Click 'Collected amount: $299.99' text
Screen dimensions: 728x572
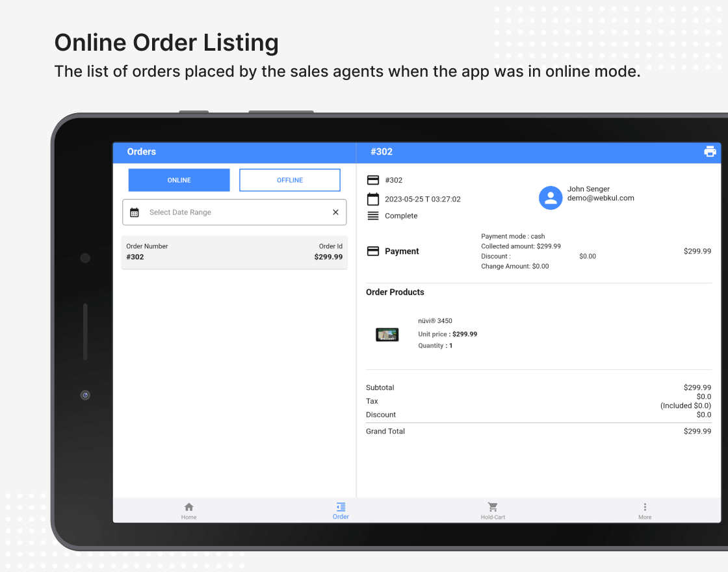[x=521, y=246]
